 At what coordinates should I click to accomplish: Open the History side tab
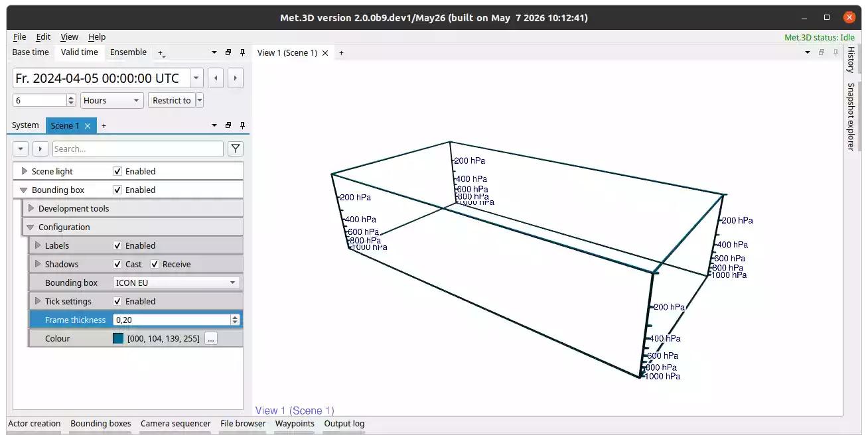[851, 60]
